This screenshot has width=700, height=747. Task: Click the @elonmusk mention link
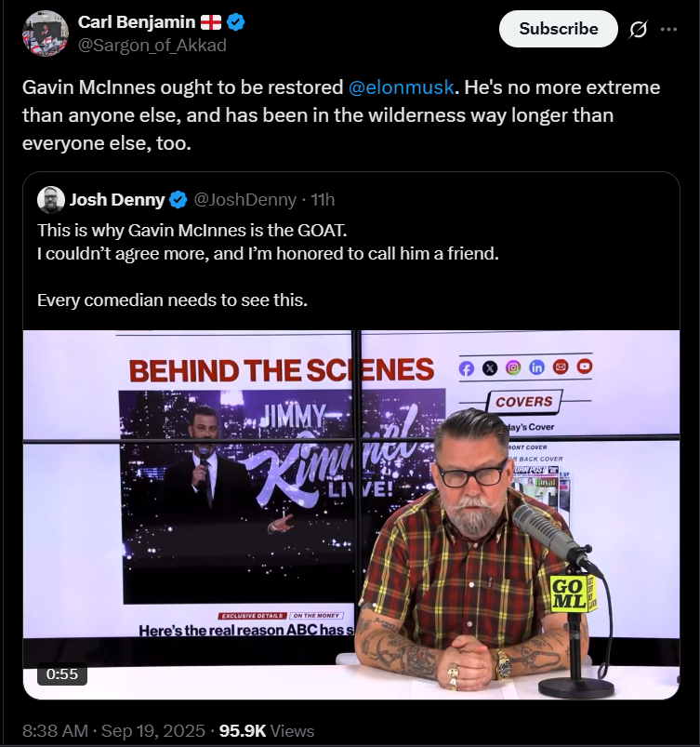[402, 88]
